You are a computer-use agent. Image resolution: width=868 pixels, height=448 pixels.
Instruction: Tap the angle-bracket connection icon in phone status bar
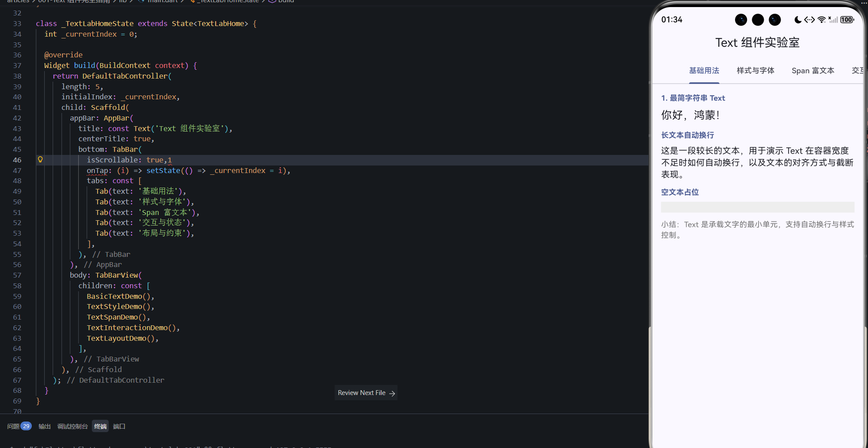809,20
